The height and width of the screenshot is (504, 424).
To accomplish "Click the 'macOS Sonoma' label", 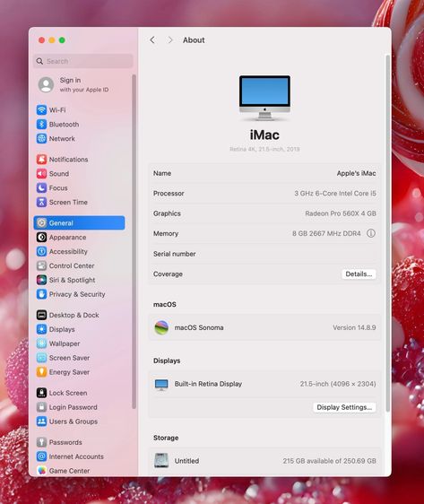I will (199, 327).
